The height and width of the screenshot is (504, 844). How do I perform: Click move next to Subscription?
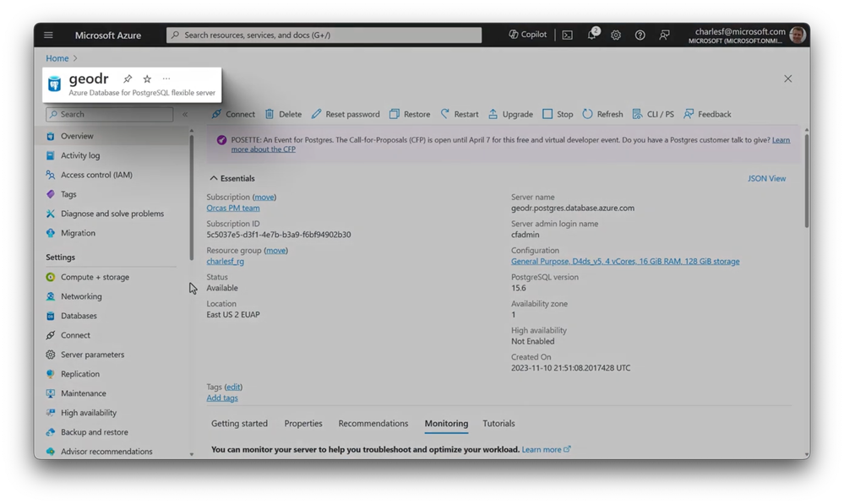(x=264, y=197)
